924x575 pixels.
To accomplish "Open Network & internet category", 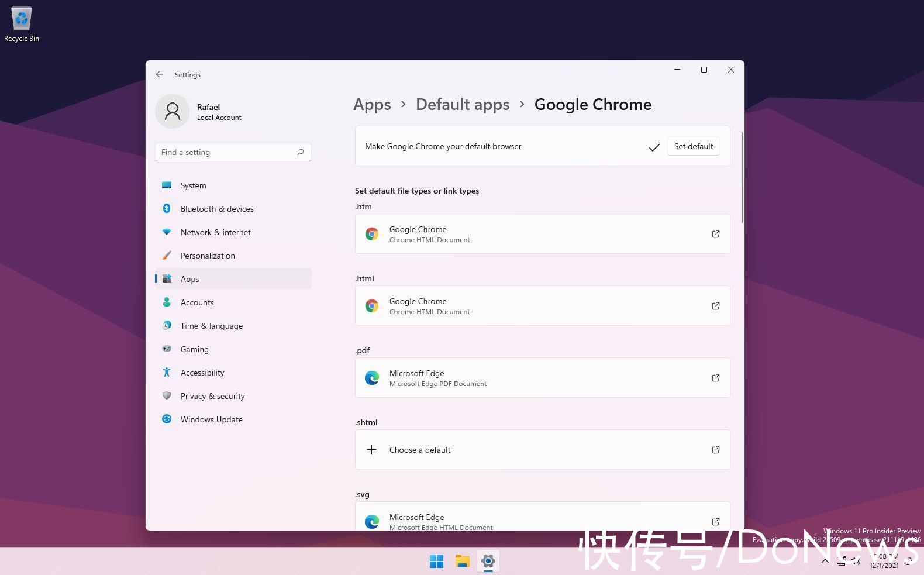I will pos(234,232).
